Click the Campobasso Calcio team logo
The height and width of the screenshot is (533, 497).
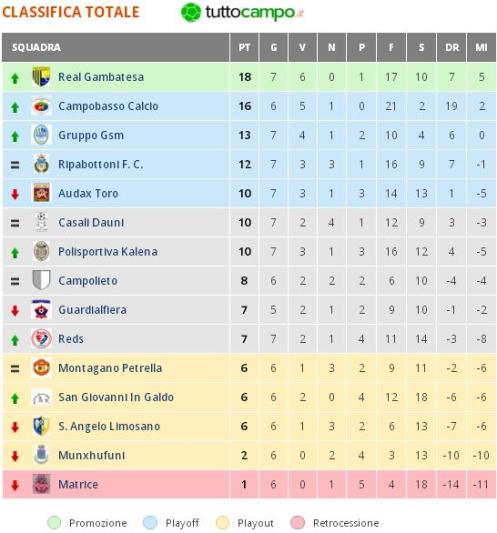point(41,106)
